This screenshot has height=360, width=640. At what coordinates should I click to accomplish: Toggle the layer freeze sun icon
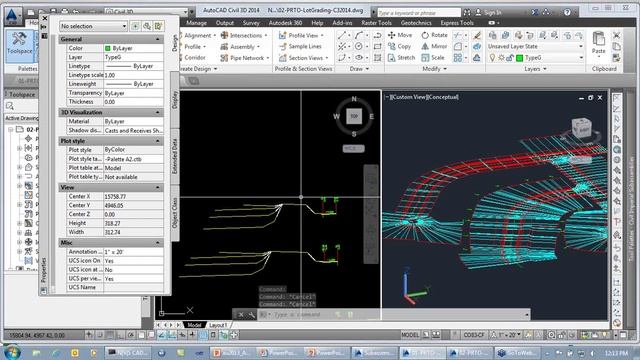(501, 58)
